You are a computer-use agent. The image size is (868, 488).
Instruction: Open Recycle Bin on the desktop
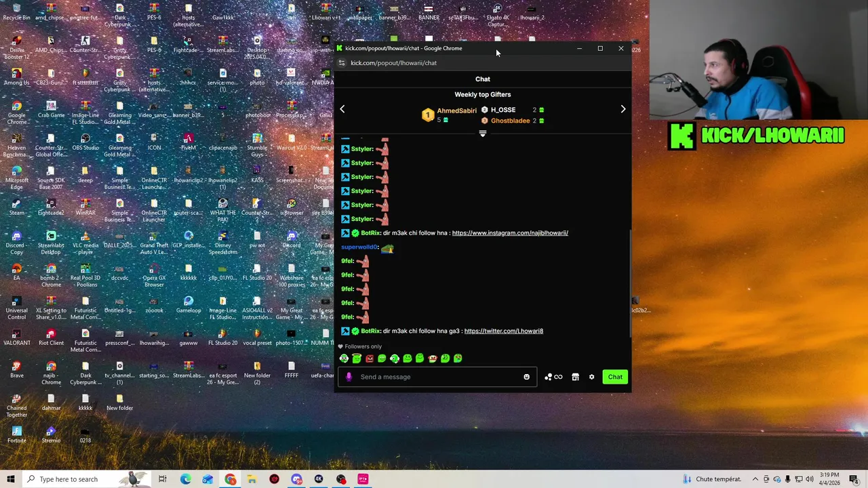[16, 12]
